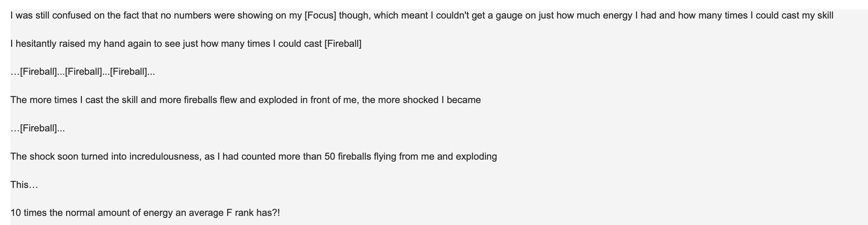Click the 'This…' line
This screenshot has width=868, height=225.
point(24,185)
